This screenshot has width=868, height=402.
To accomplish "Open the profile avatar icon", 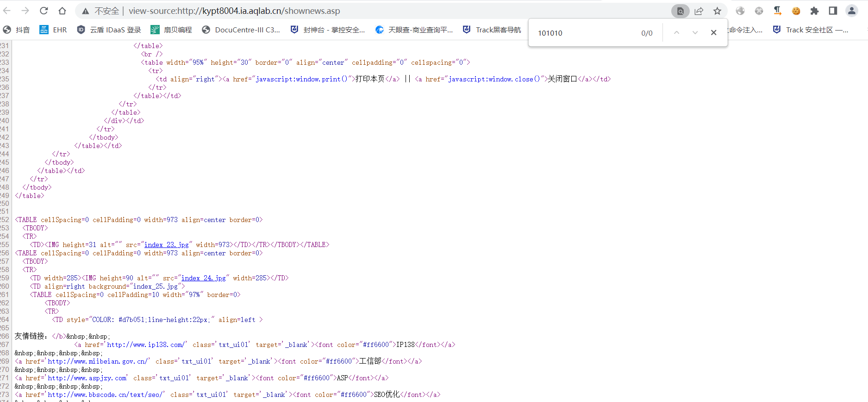I will coord(852,11).
